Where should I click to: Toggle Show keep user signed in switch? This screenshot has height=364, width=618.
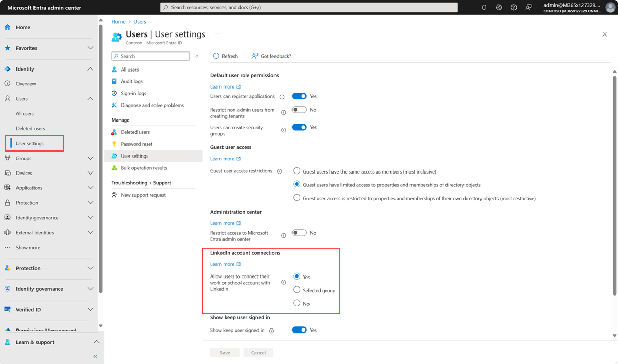tap(299, 330)
